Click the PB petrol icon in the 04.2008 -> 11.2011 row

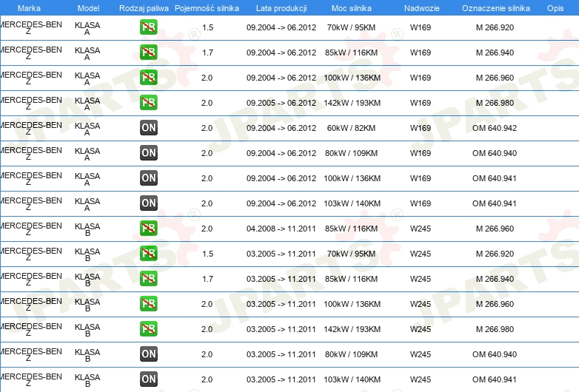pos(148,229)
